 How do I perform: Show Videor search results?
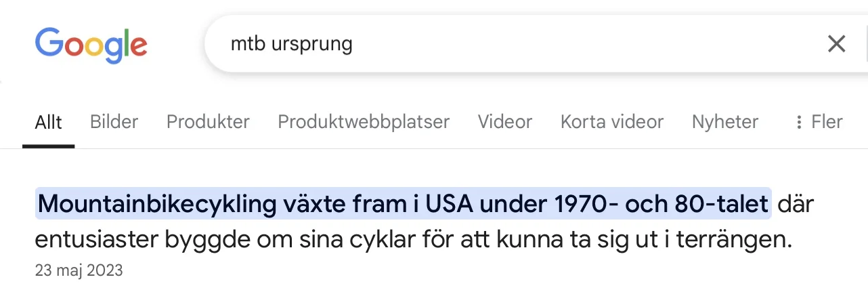[504, 122]
